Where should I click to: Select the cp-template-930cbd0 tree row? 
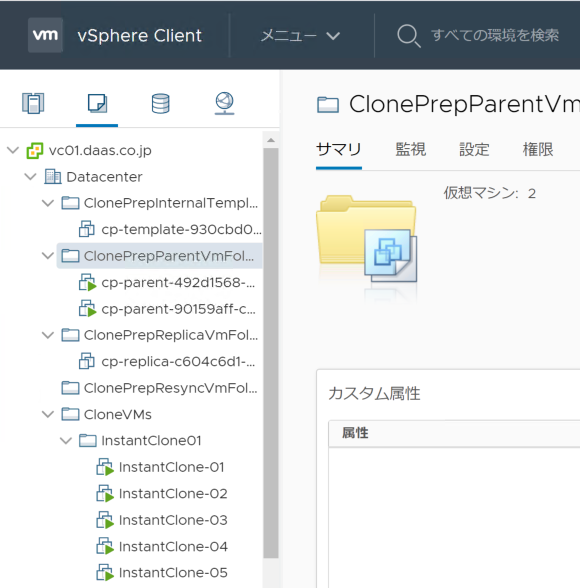click(181, 229)
